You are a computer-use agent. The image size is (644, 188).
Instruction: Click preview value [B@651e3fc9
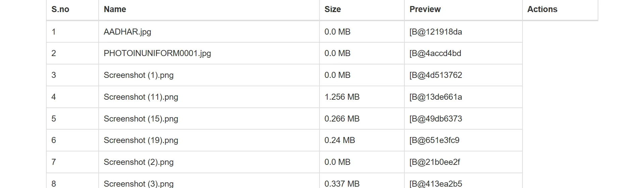[434, 140]
